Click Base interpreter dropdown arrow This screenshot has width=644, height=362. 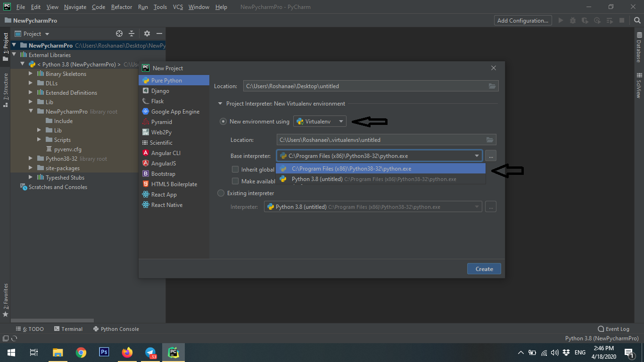pos(477,156)
